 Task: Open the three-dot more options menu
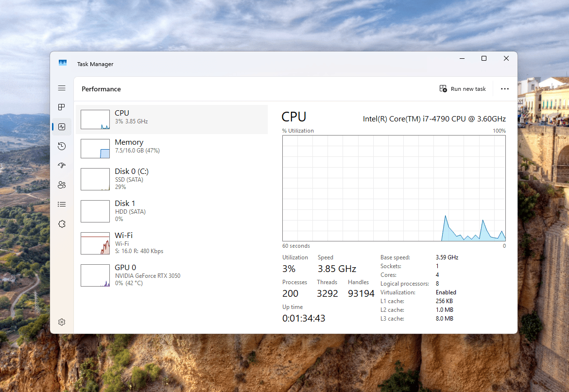click(505, 89)
